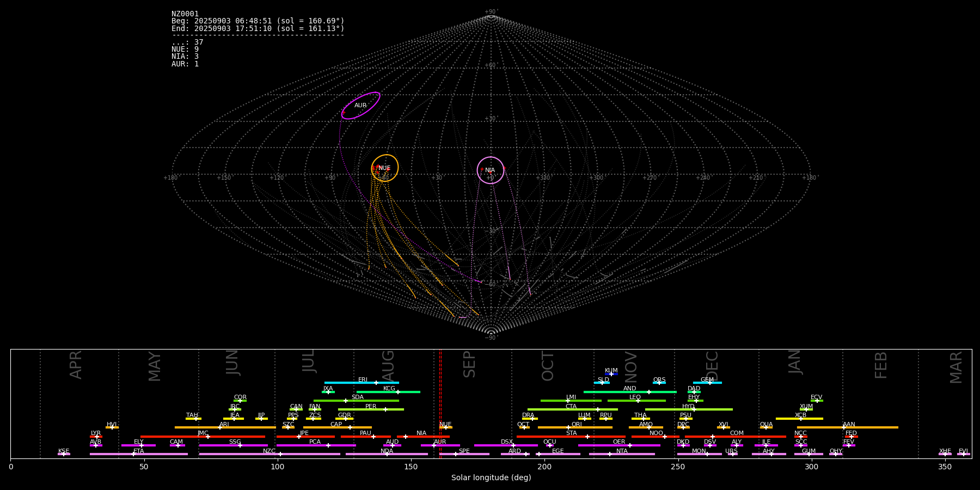Select the CTA shower bar in timeline

coord(572,409)
